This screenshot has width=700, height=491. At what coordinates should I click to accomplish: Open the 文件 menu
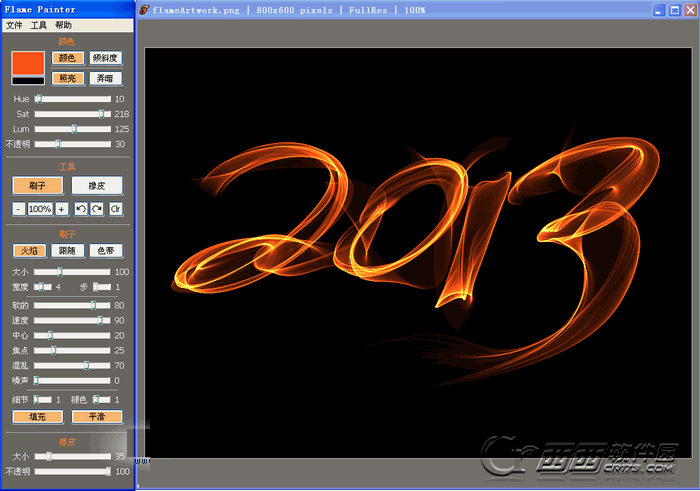[x=14, y=25]
